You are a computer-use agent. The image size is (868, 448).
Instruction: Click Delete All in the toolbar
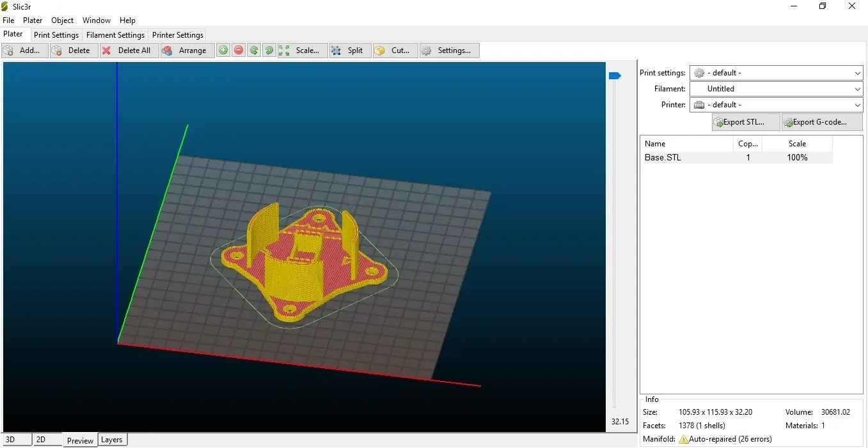coord(129,50)
